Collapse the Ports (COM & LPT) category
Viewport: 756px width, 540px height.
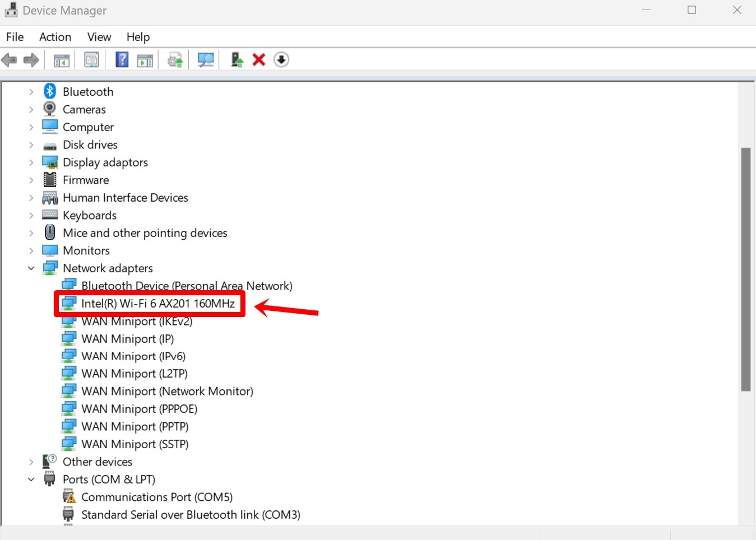(x=31, y=480)
